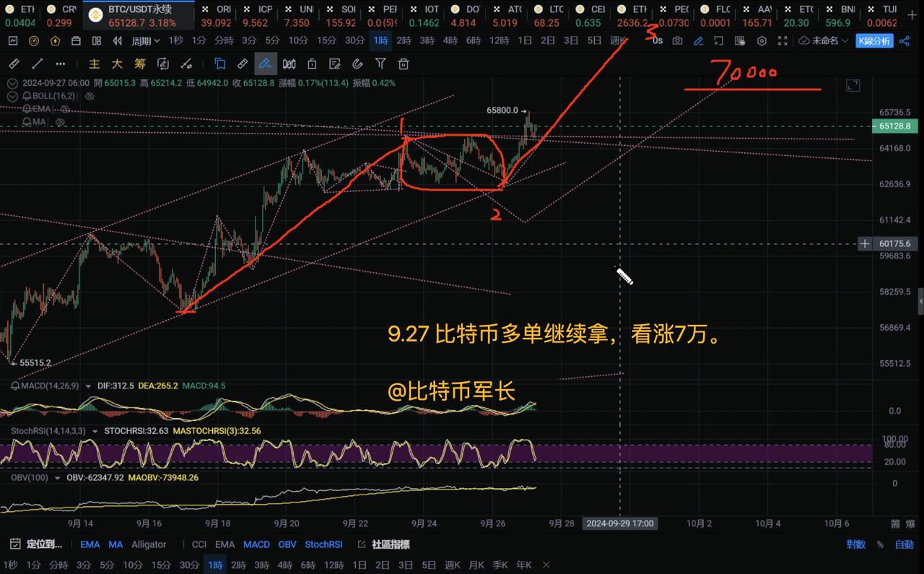
Task: Select the diagonal ruler tool near the bookmark
Action: (x=243, y=64)
